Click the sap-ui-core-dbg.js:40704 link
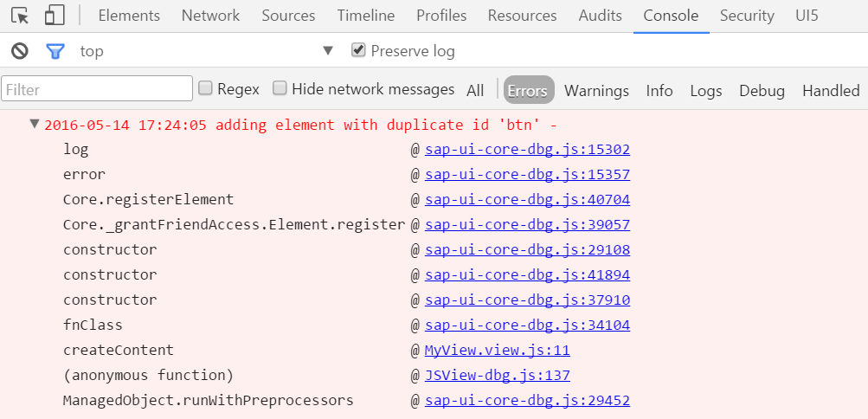 click(527, 199)
